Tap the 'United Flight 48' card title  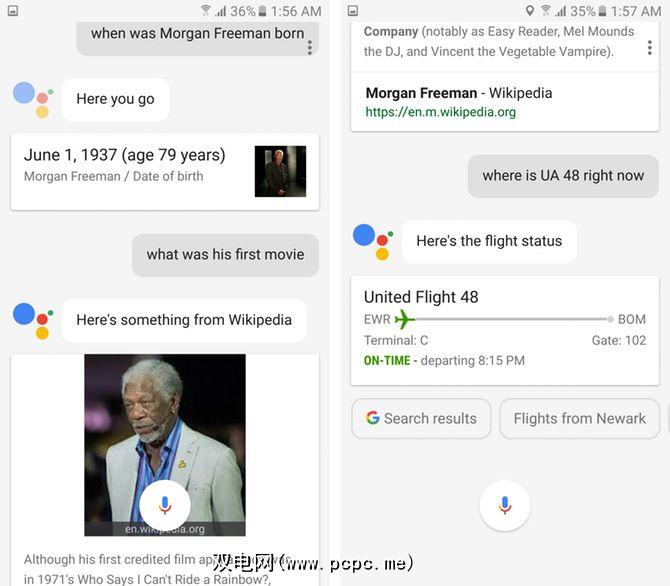pos(421,297)
